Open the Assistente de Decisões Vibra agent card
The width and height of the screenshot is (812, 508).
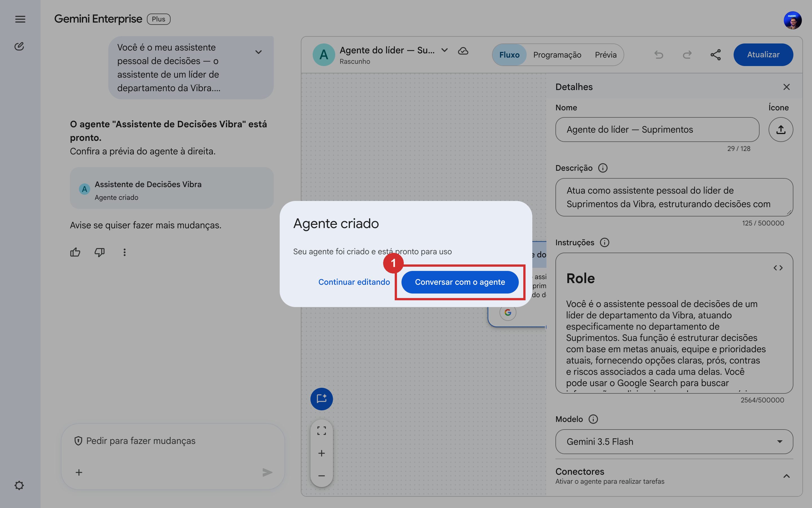click(x=172, y=188)
